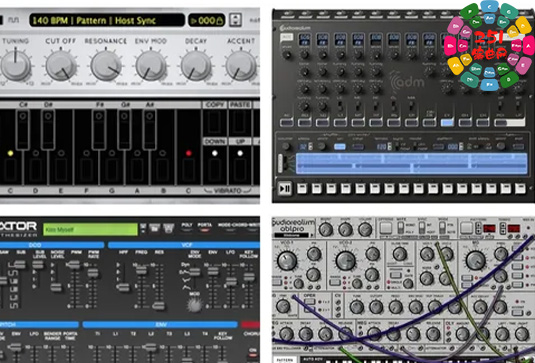Click the SUB LEVEL slider handle
Screen dimensions: 535x363
click(x=38, y=264)
